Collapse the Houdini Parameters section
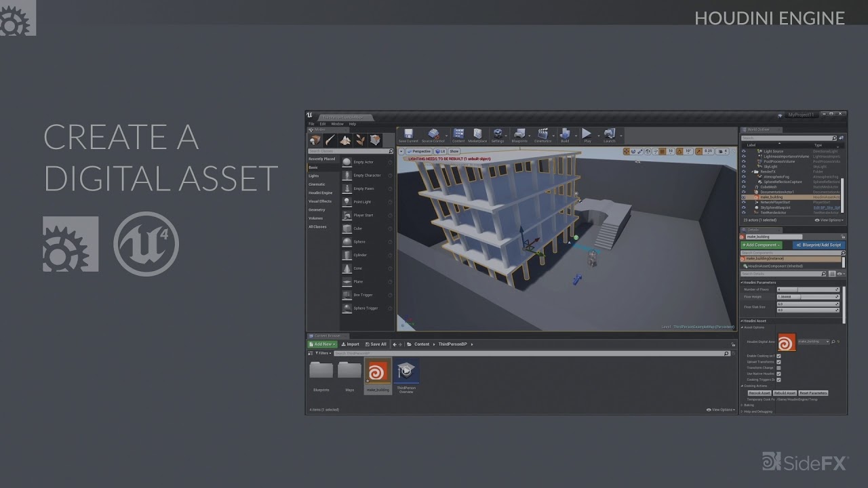This screenshot has width=868, height=488. [742, 282]
